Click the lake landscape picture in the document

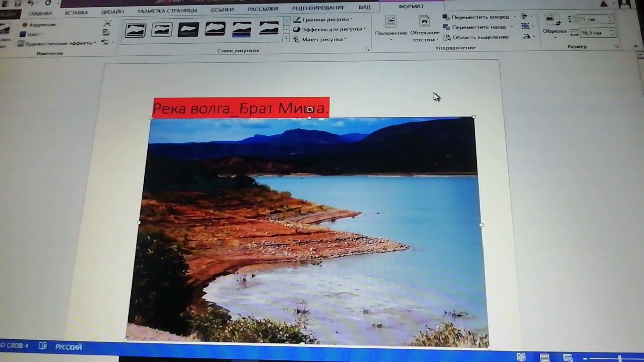pyautogui.click(x=308, y=231)
